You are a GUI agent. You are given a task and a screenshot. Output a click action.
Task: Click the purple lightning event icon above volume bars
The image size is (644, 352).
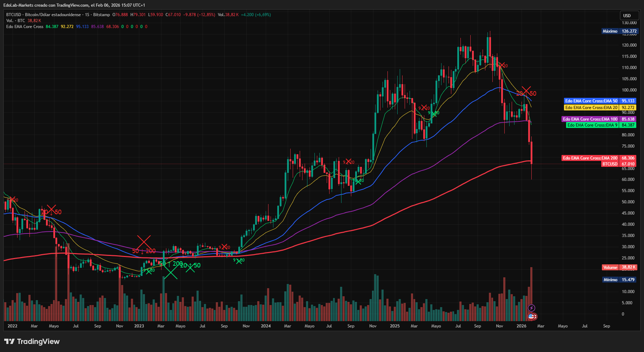tap(532, 308)
